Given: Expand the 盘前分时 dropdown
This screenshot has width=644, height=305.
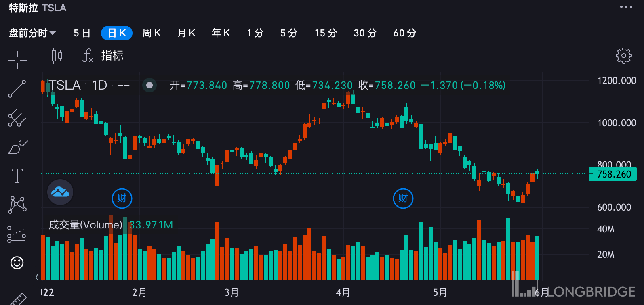Looking at the screenshot, I should point(32,33).
